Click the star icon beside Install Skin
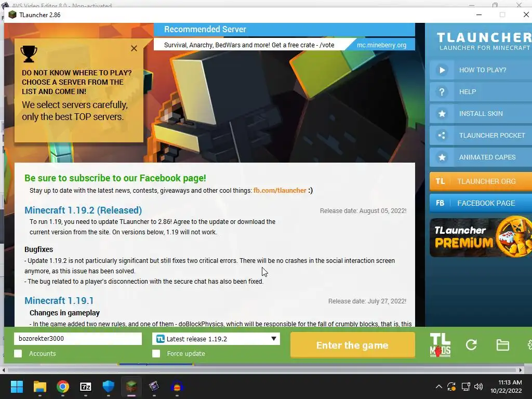The height and width of the screenshot is (399, 532). click(442, 114)
